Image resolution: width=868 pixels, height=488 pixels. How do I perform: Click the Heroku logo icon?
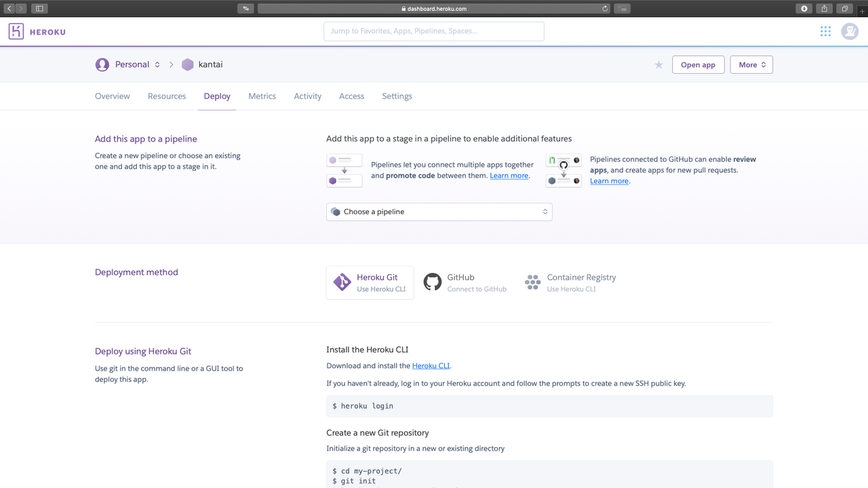coord(16,31)
